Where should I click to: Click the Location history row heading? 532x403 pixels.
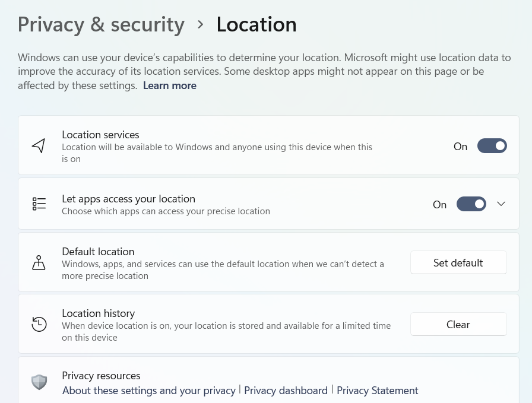98,313
